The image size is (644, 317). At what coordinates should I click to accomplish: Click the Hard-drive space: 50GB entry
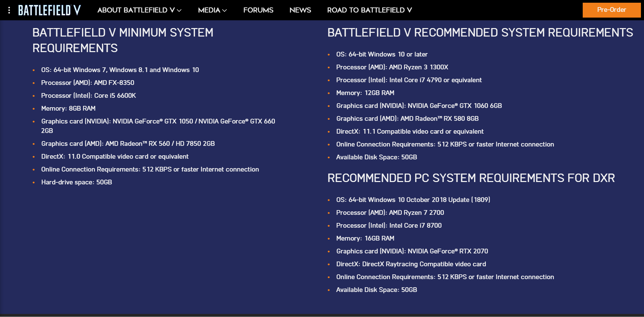coord(76,182)
